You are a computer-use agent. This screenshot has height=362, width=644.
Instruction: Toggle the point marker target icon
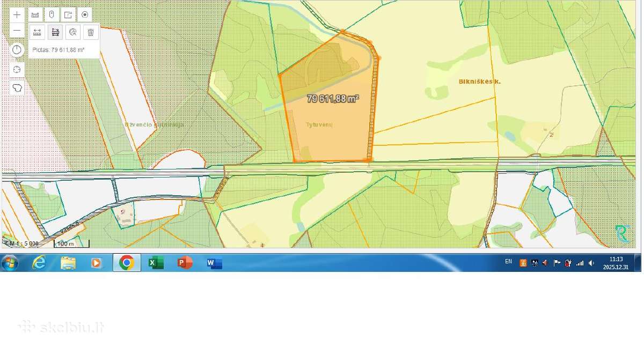pos(85,15)
